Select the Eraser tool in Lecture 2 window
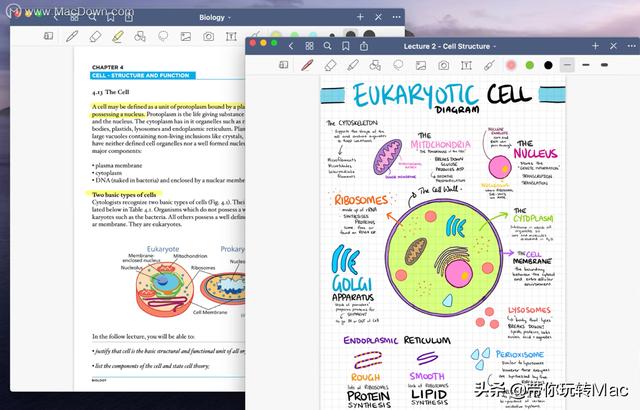 click(x=330, y=65)
